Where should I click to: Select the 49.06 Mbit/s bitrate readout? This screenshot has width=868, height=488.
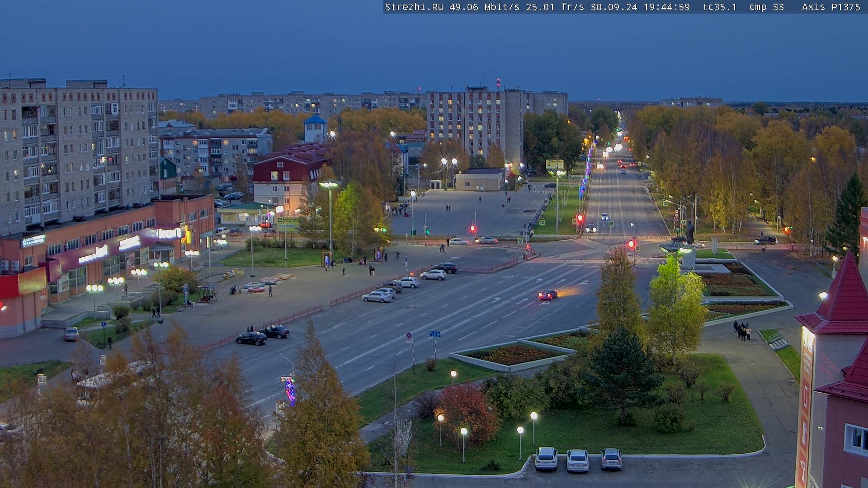485,7
